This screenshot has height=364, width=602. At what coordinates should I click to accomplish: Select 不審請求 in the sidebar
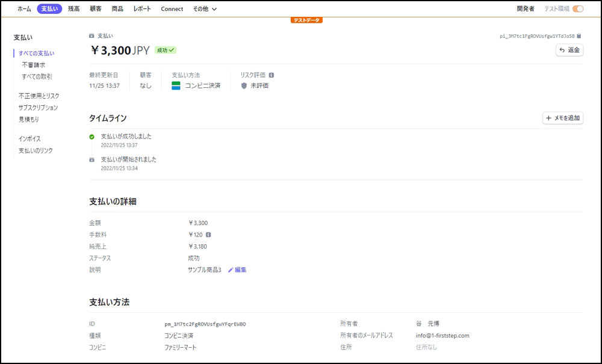click(34, 65)
